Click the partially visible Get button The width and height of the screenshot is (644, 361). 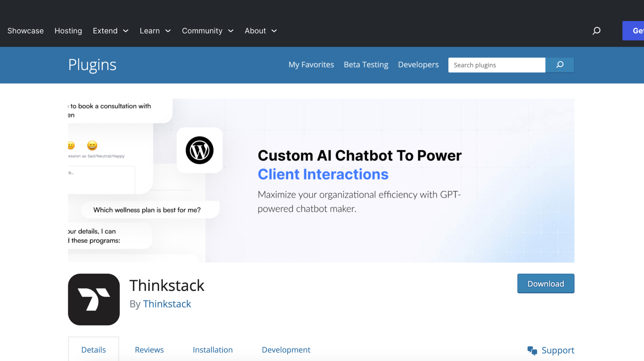(x=633, y=31)
